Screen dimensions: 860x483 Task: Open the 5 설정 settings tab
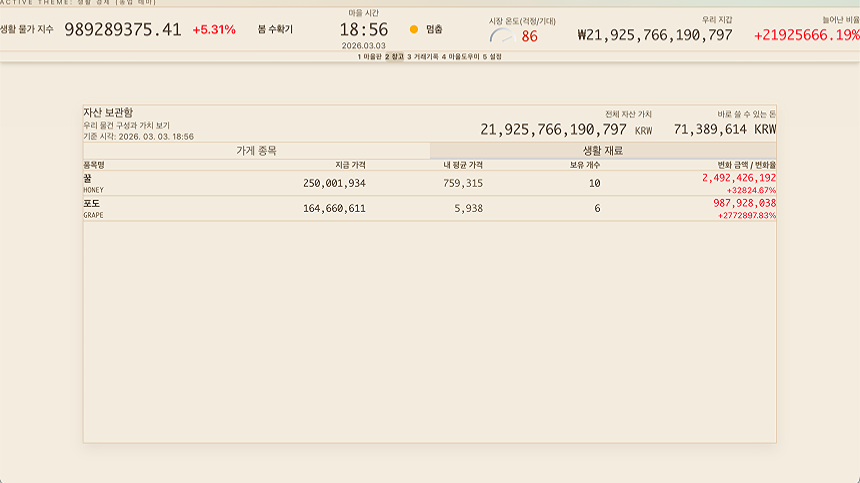click(x=492, y=57)
